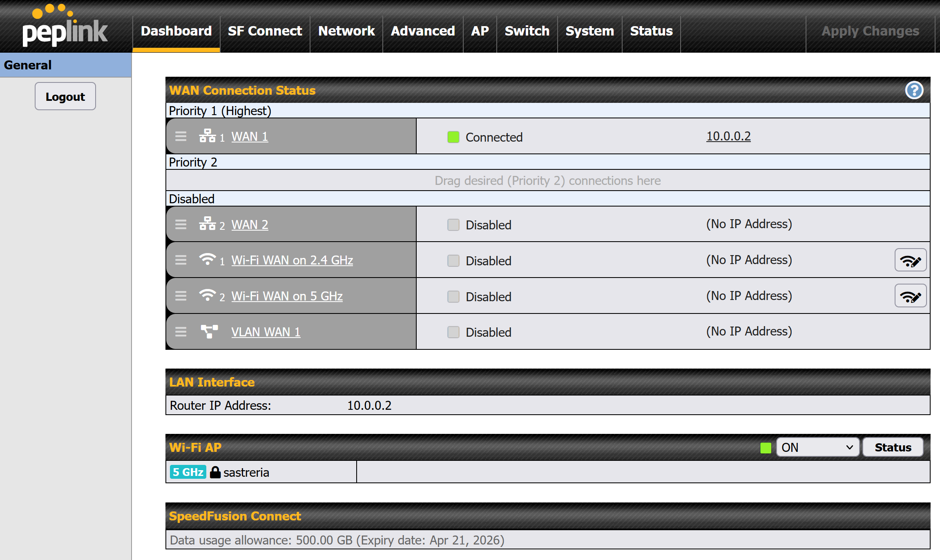Edit wireless networks for Wi-Fi WAN 5 GHz

[911, 296]
